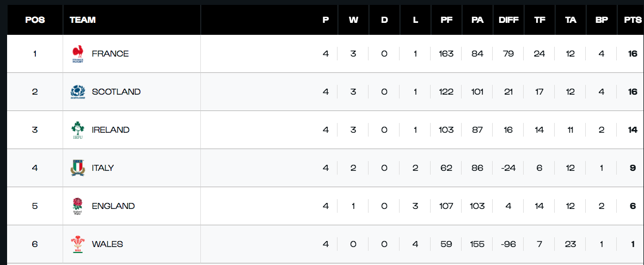Sort by the DIFF column header
Screen dimensions: 644x265
(508, 20)
